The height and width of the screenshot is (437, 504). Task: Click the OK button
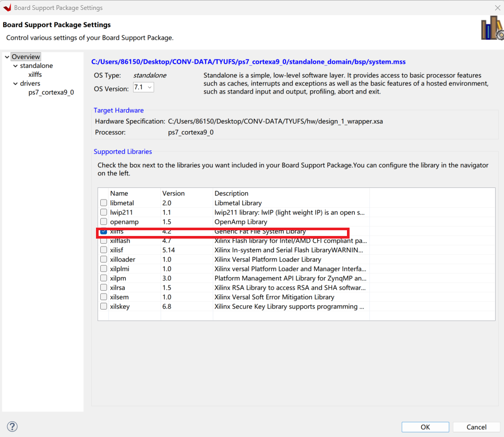coord(425,427)
